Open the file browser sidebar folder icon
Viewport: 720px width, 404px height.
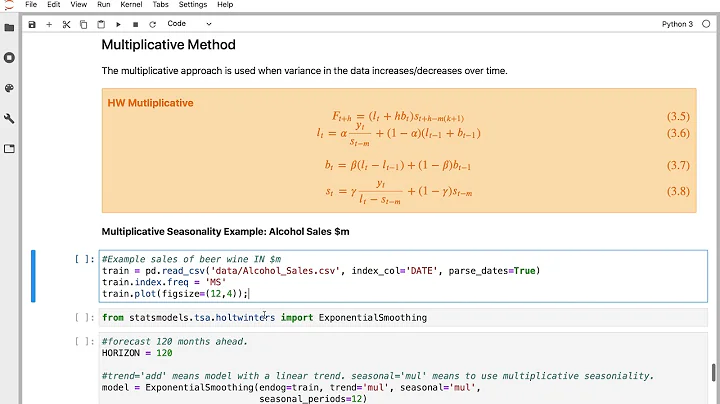coord(9,27)
